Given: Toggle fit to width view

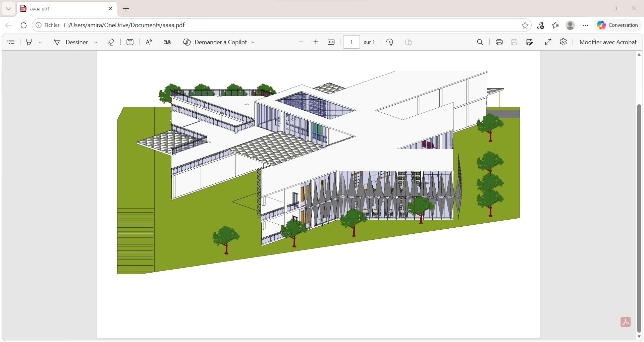Looking at the screenshot, I should [331, 42].
